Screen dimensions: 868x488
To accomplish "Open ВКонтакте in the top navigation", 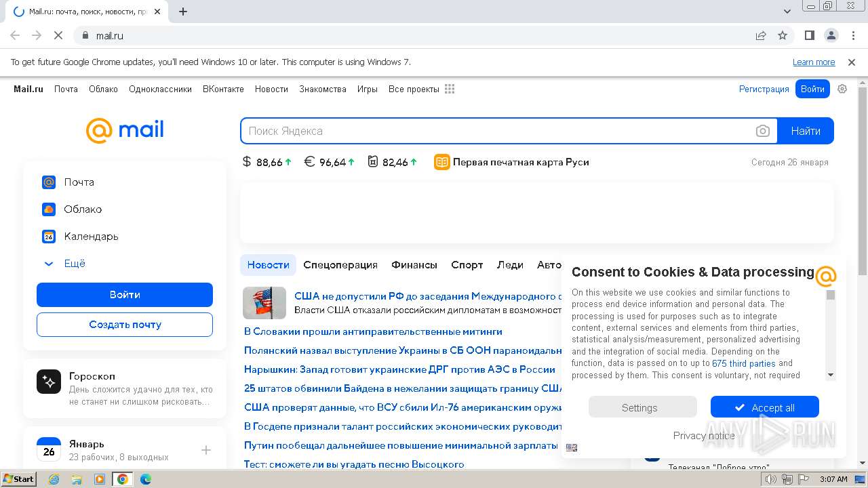I will 223,89.
